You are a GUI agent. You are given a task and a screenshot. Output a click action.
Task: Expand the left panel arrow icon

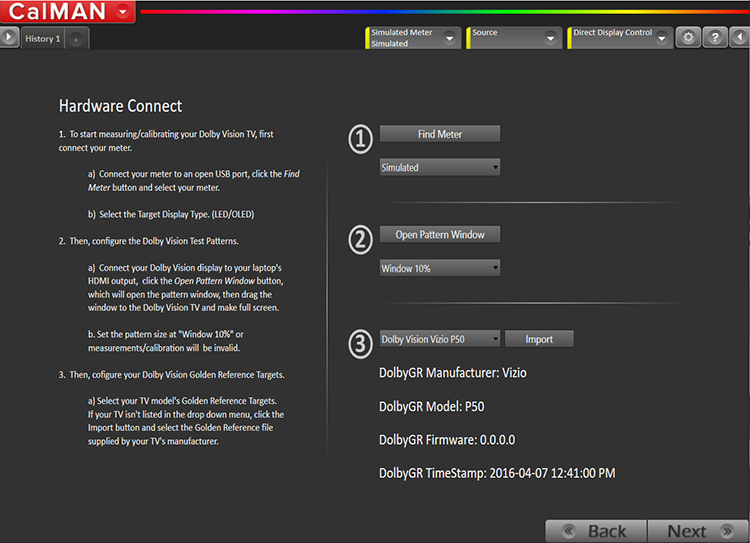point(9,37)
